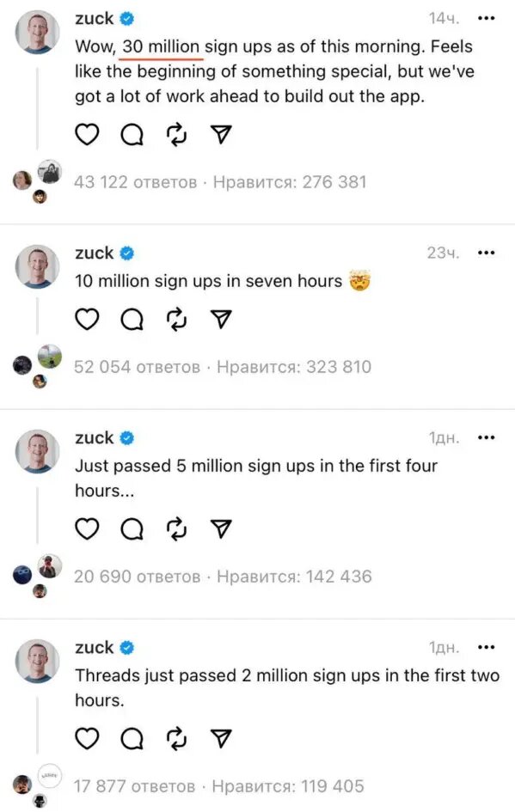This screenshot has height=812, width=515.
Task: Reply to the 2 million sign ups post
Action: [x=132, y=738]
